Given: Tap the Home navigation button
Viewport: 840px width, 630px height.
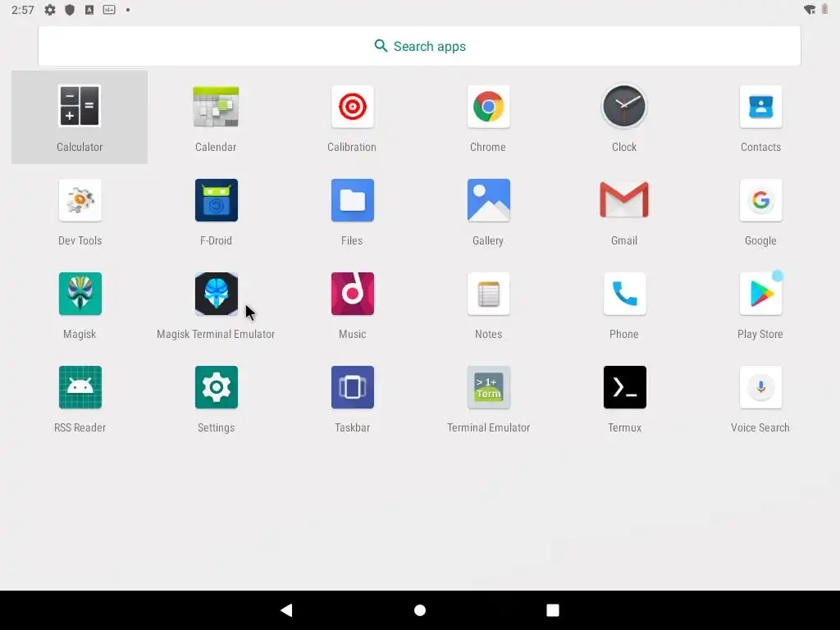Looking at the screenshot, I should point(420,610).
